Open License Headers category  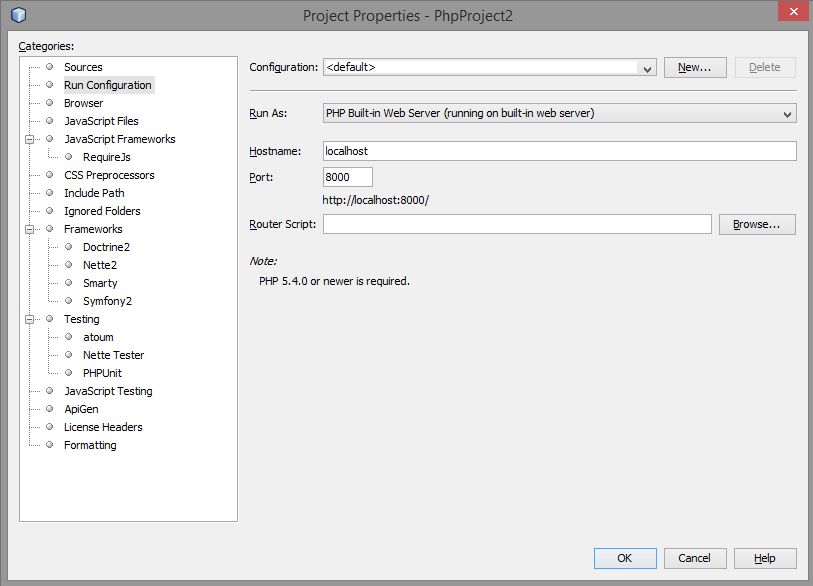(x=103, y=427)
